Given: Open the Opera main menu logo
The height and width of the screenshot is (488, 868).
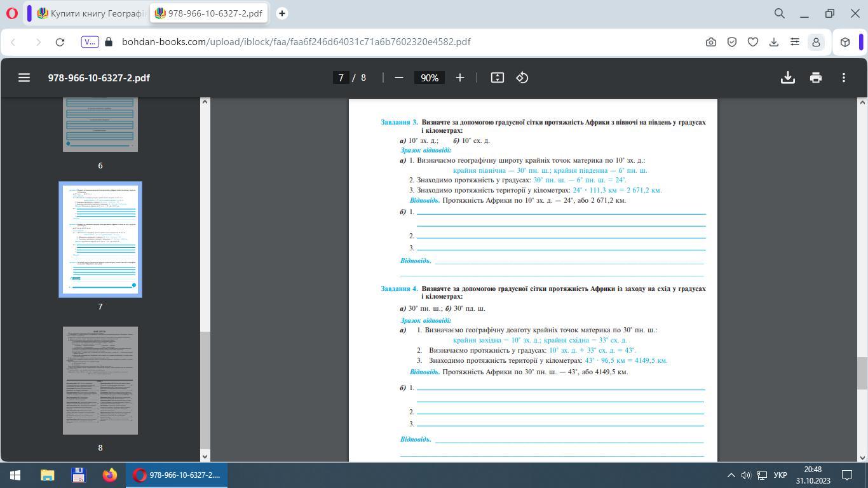Looking at the screenshot, I should click(12, 13).
